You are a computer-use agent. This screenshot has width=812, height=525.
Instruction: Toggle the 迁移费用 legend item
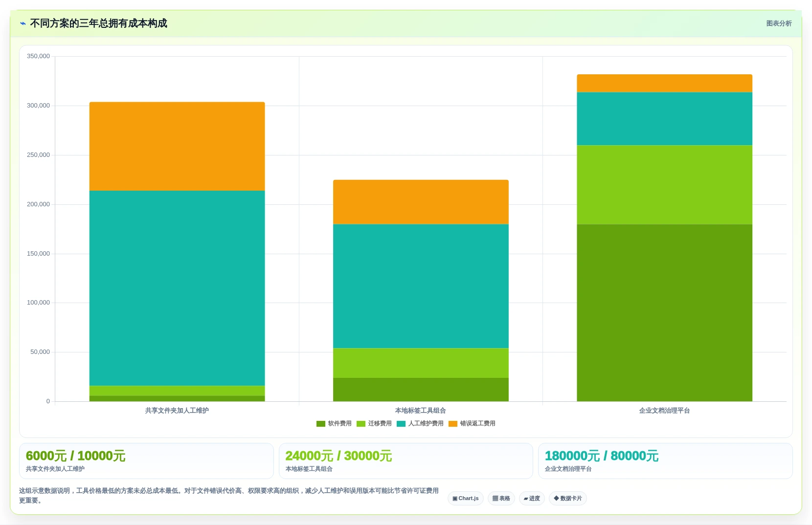[x=374, y=424]
